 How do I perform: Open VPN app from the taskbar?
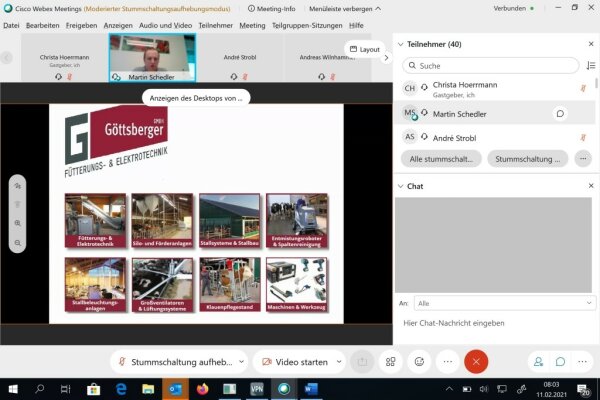coord(257,389)
